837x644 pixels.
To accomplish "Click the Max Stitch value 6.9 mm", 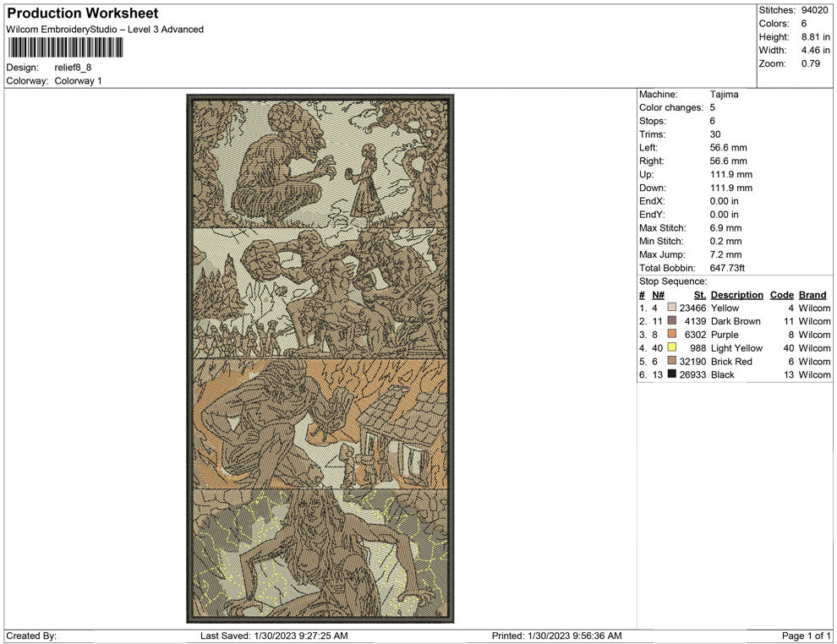I will 725,228.
